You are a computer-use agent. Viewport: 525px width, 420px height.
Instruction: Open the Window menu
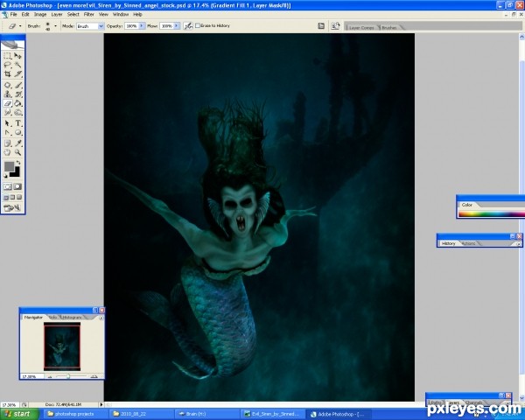(x=121, y=14)
